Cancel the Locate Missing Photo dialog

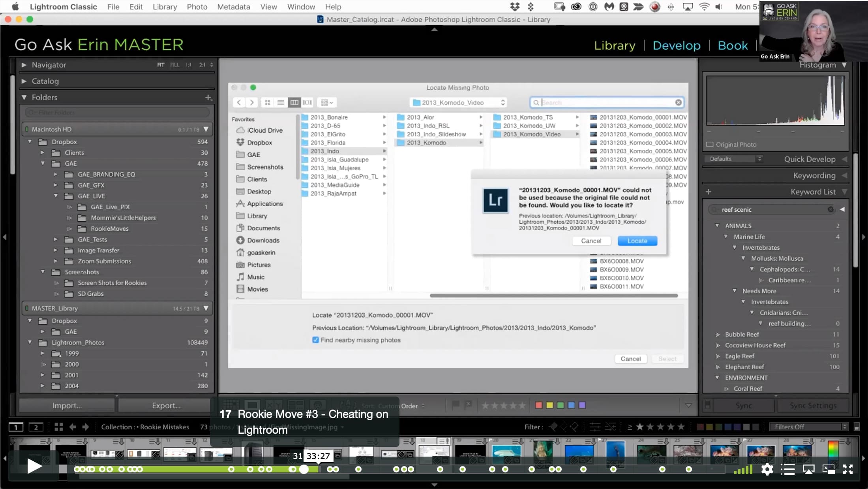[630, 359]
